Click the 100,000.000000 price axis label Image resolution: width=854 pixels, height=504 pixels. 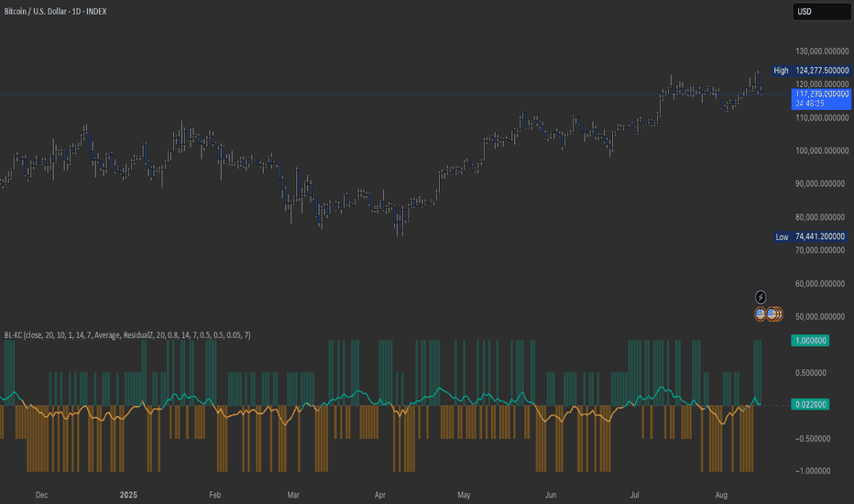pos(822,150)
